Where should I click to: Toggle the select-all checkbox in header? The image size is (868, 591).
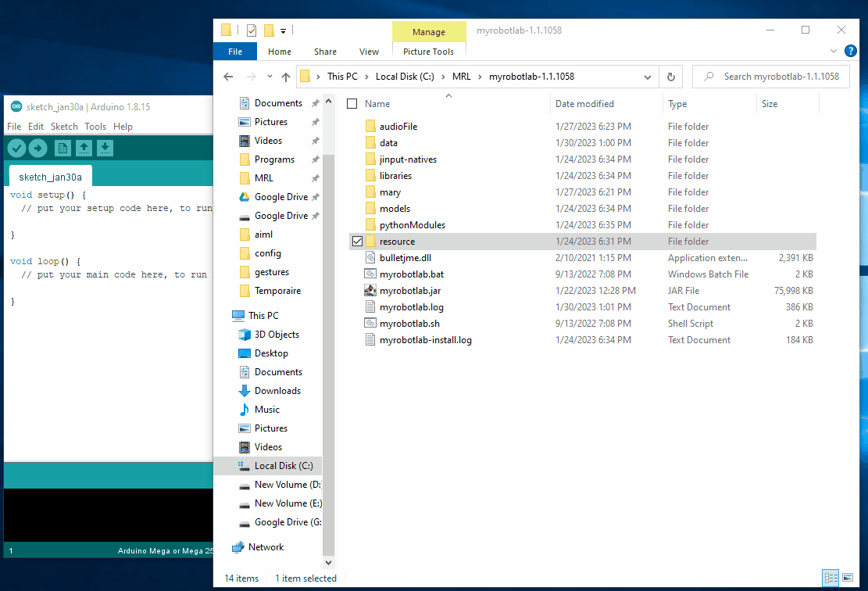point(352,104)
